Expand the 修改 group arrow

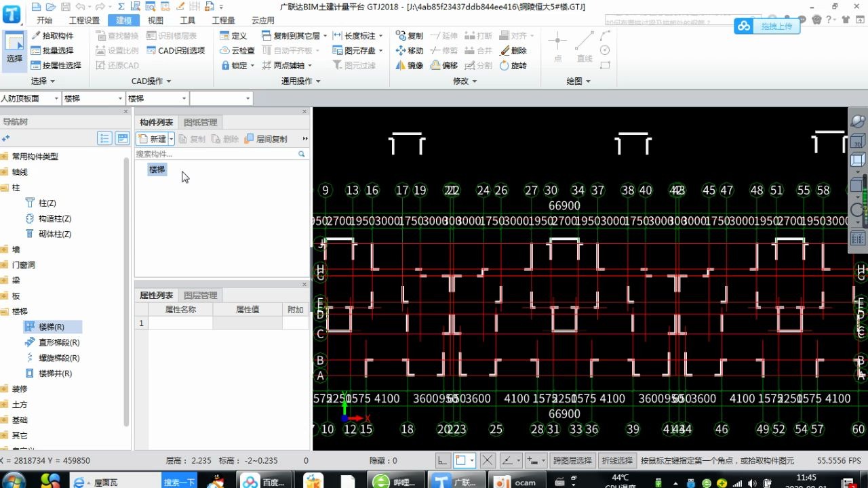click(x=474, y=81)
